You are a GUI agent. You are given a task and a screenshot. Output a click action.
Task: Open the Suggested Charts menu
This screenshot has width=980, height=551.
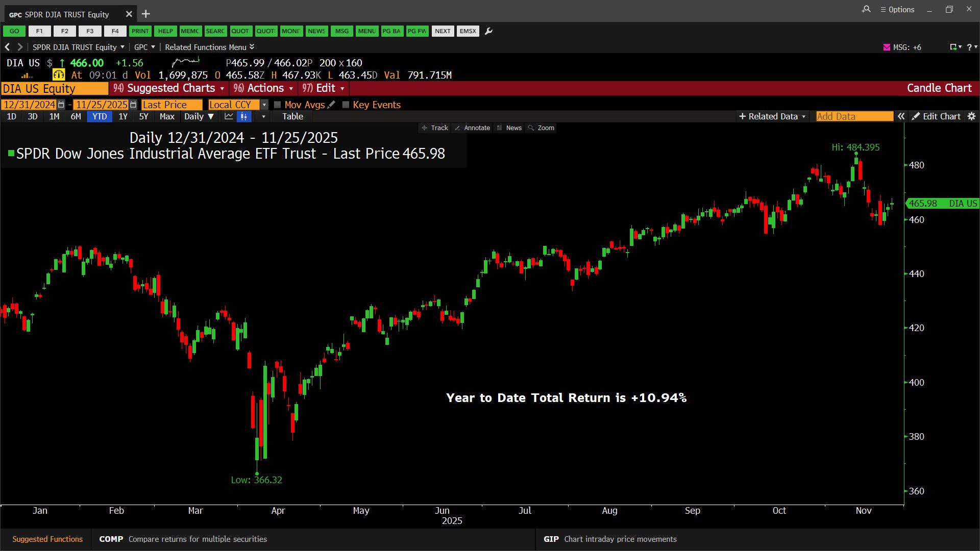click(168, 88)
